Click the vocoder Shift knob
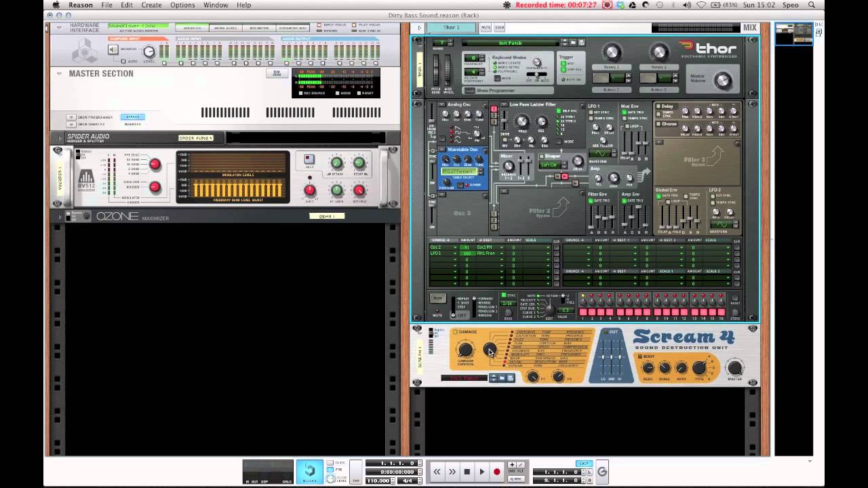 coord(310,190)
